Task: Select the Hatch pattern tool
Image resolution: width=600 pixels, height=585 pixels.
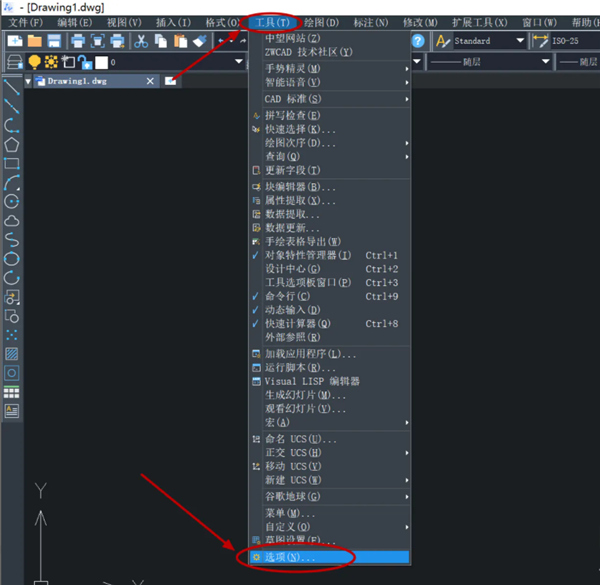Action: pyautogui.click(x=11, y=354)
